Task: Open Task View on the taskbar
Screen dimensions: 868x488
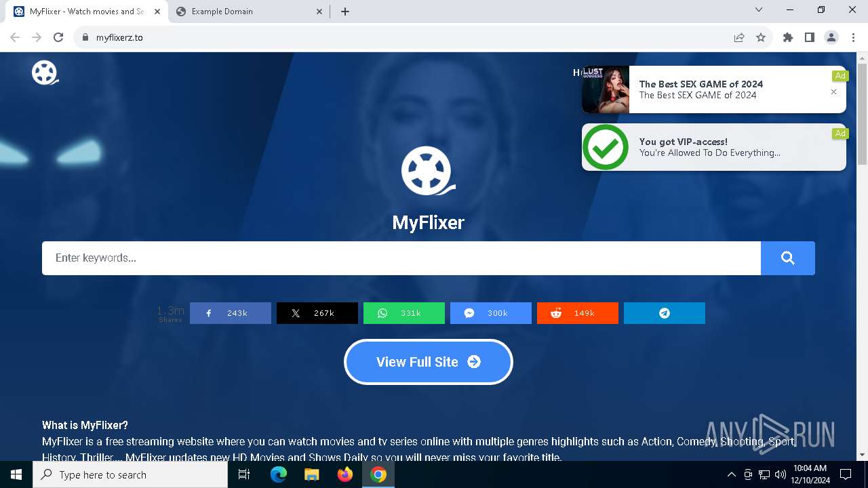Action: coord(245,475)
